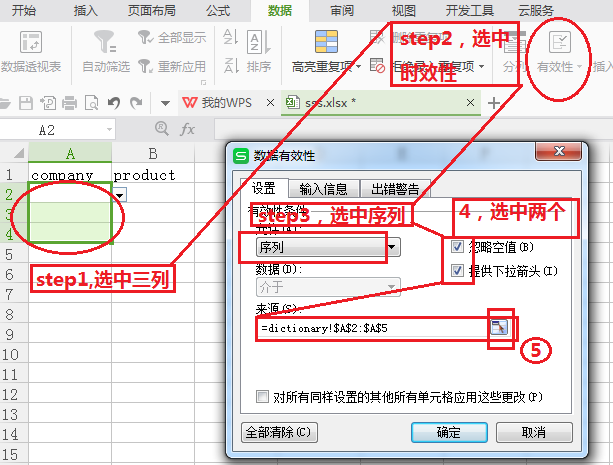The width and height of the screenshot is (613, 465).
Task: Click the source formula input field
Action: click(370, 327)
